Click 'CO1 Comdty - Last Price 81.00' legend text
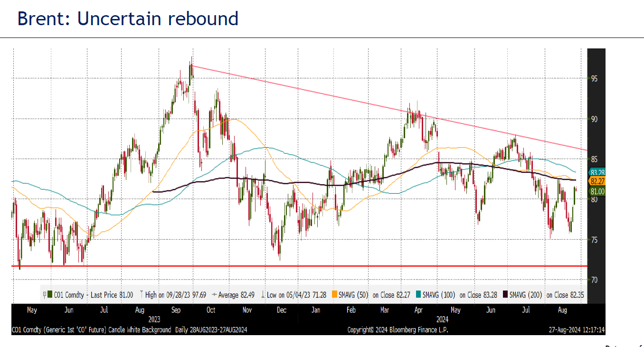Image resolution: width=644 pixels, height=347 pixels. (94, 295)
